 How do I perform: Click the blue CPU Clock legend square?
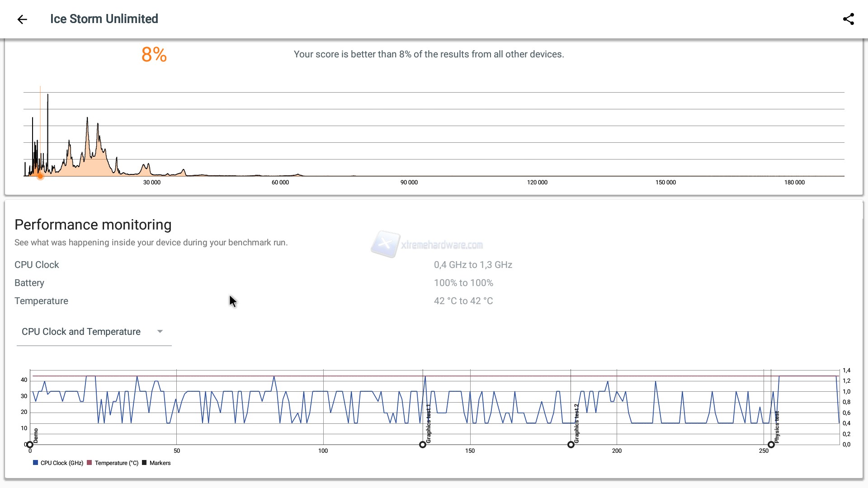(x=35, y=463)
